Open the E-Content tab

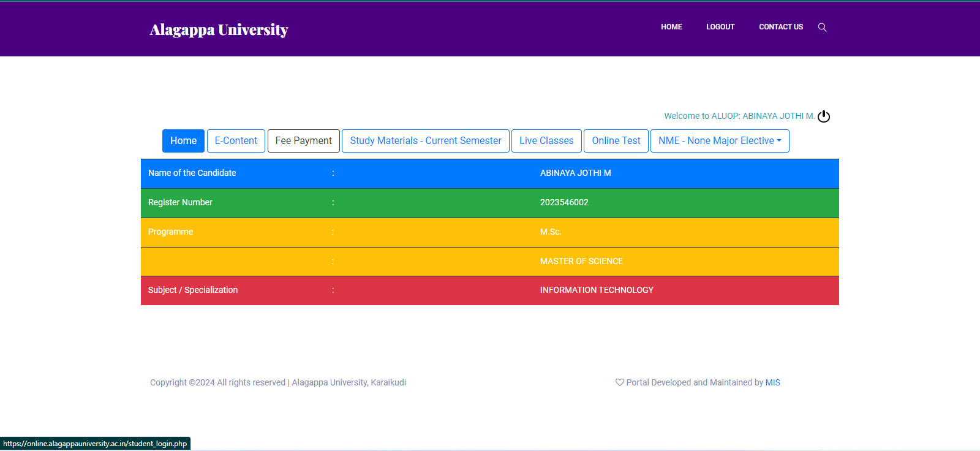point(236,141)
